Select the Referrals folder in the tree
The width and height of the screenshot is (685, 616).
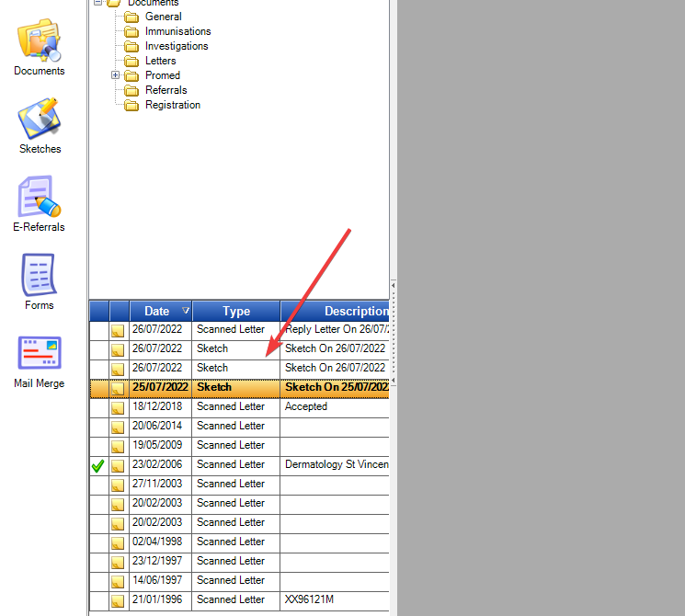coord(166,90)
